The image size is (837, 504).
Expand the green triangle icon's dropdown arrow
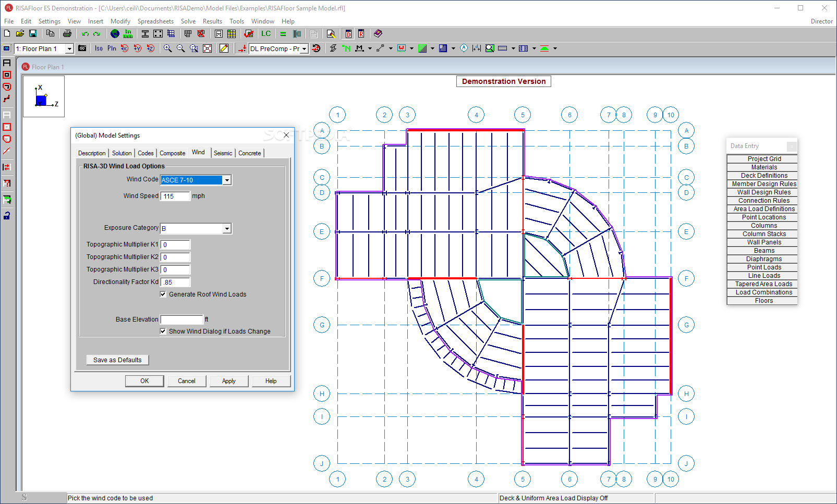pyautogui.click(x=555, y=48)
